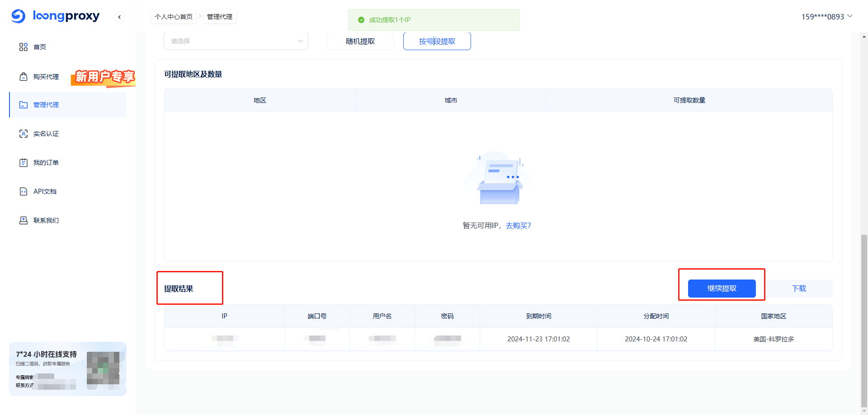
Task: Click the 联系我们 contact icon
Action: click(x=24, y=220)
